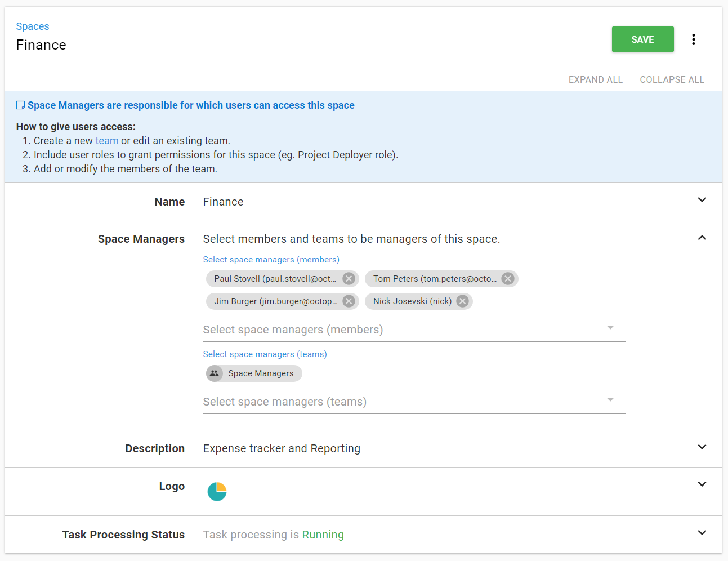Open the team creation link

[x=107, y=140]
